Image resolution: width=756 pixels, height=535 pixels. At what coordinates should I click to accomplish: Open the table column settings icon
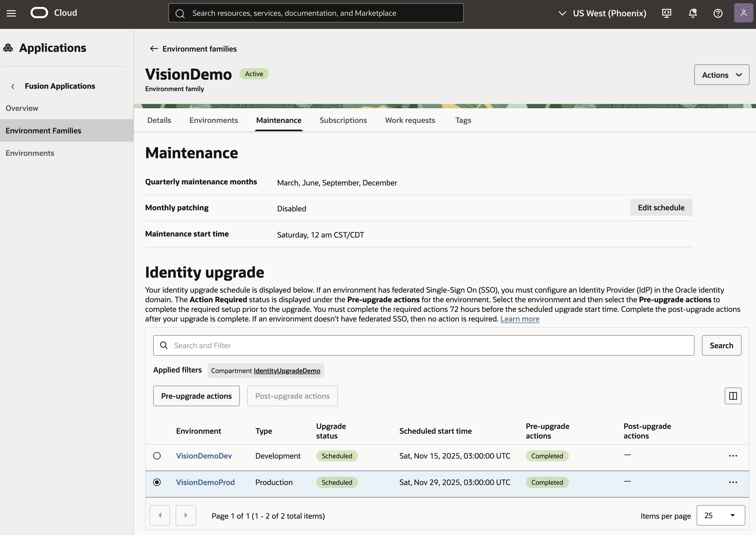point(733,396)
